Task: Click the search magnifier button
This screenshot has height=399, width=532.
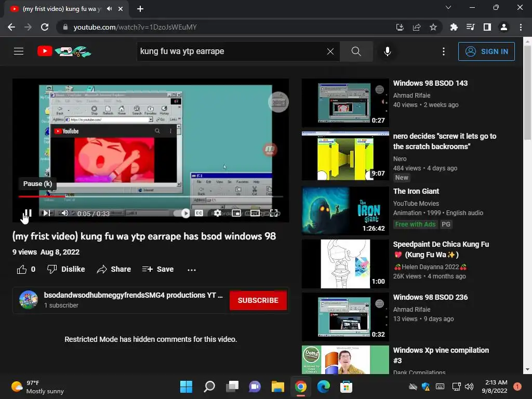Action: tap(356, 51)
